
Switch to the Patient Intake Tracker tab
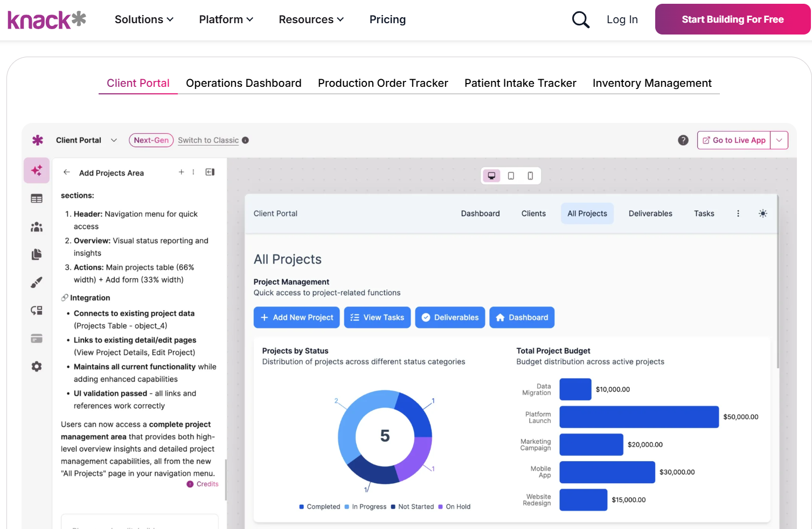(520, 83)
